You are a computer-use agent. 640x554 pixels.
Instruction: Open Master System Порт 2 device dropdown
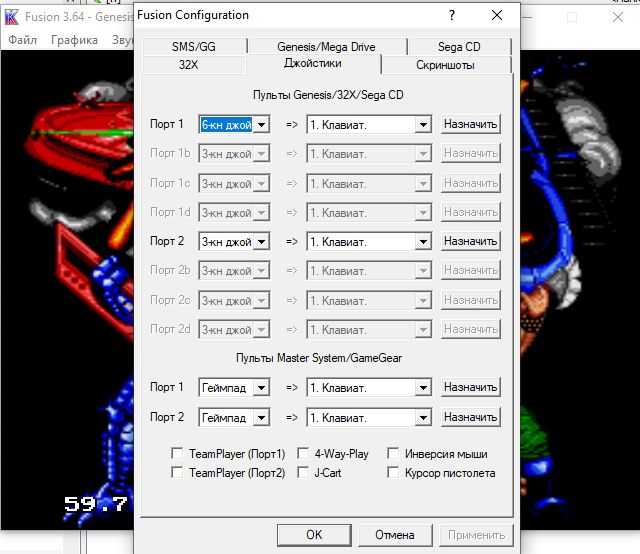[x=369, y=418]
